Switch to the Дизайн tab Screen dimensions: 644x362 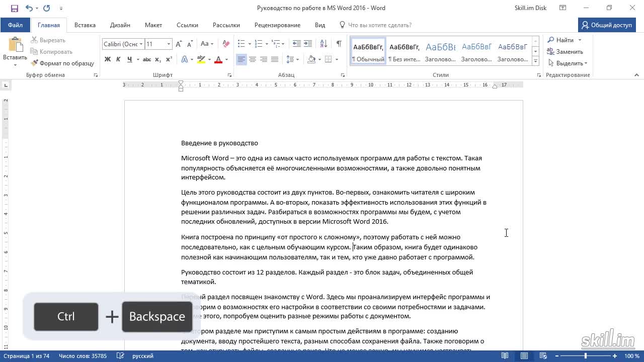(x=120, y=25)
